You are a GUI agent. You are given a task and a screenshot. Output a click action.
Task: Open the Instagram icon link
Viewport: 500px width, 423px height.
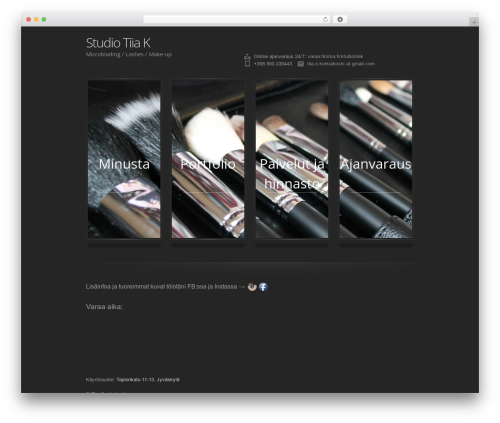pyautogui.click(x=252, y=287)
